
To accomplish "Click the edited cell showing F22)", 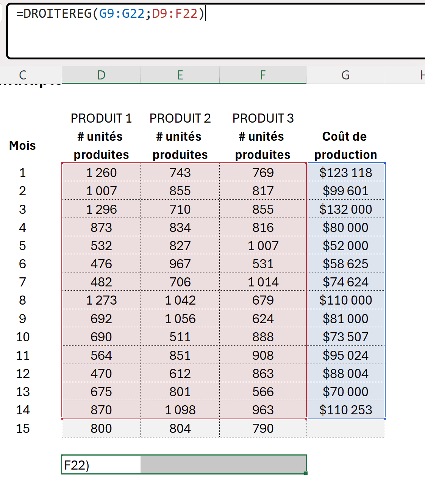I will [101, 465].
